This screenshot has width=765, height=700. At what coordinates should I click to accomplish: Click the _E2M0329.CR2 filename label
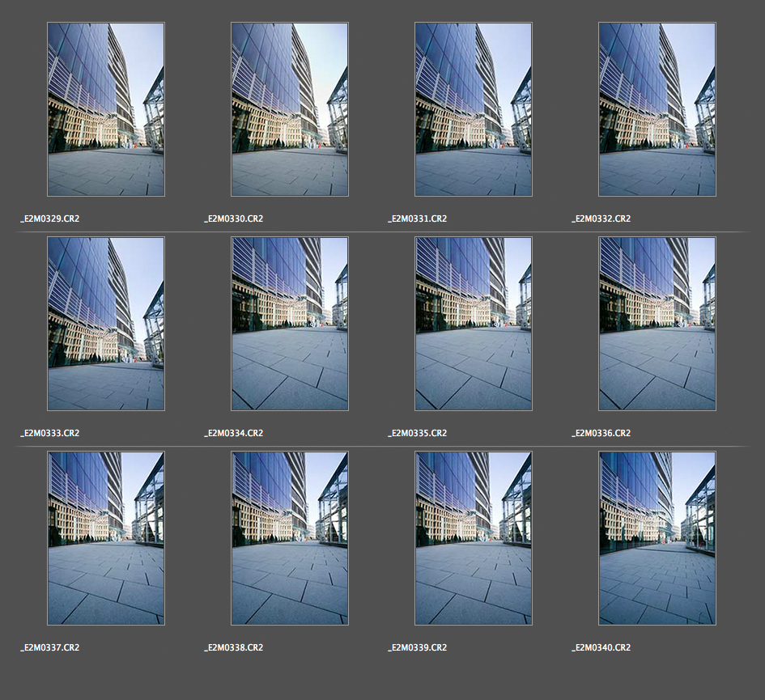[50, 218]
